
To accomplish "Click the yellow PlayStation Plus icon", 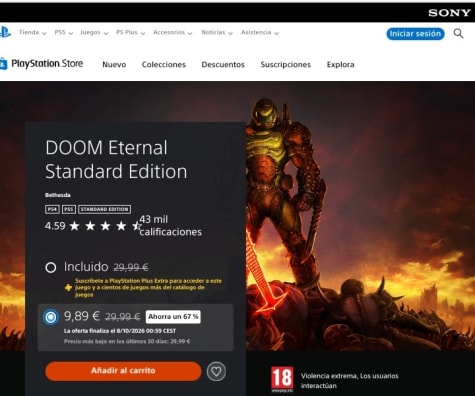I will click(x=68, y=287).
